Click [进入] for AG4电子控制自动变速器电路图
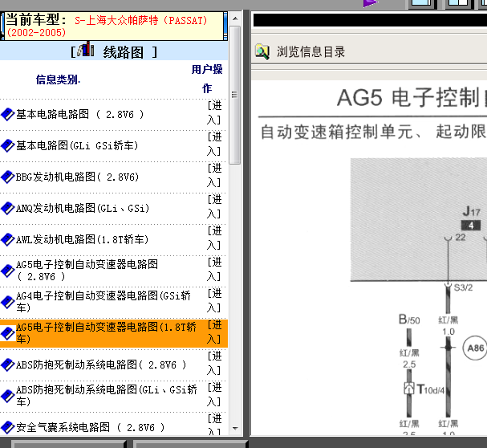487x448 pixels. tap(214, 300)
